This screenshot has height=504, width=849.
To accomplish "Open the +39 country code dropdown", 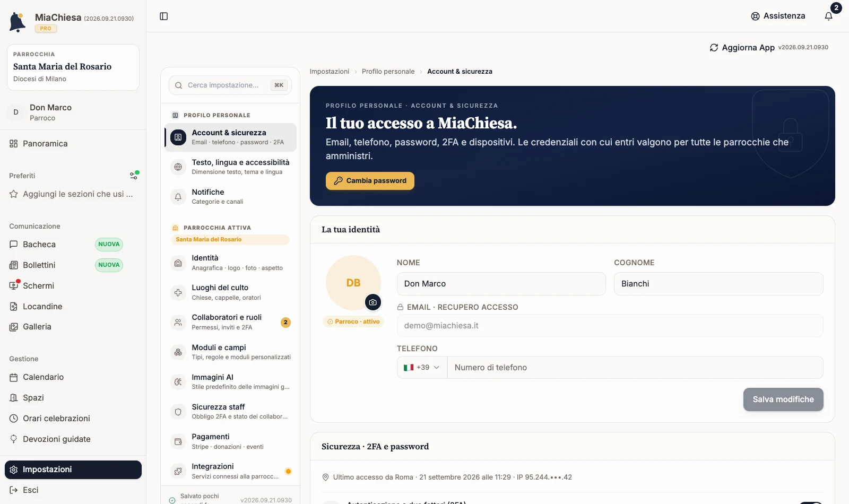I will coord(422,368).
